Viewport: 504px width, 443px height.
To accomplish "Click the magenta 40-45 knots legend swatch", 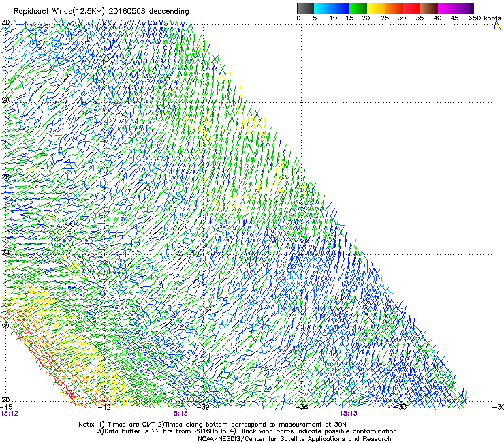I will coord(447,8).
